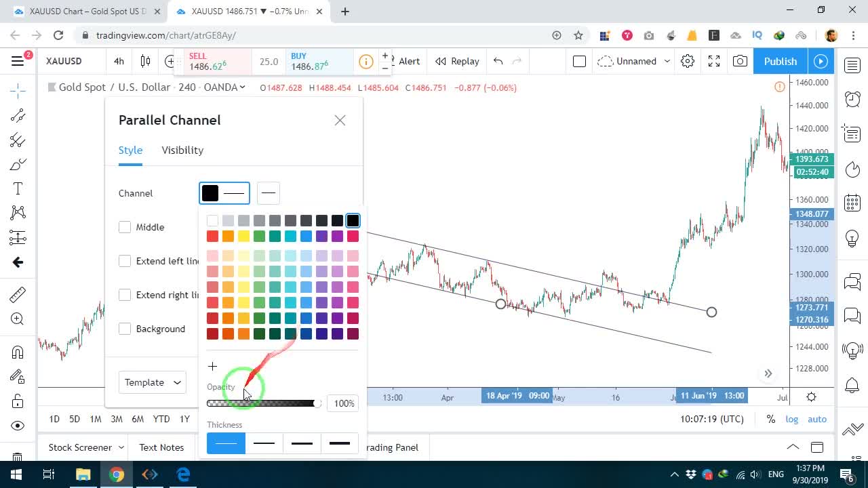This screenshot has width=868, height=488.
Task: Open chart settings gear
Action: click(x=688, y=61)
